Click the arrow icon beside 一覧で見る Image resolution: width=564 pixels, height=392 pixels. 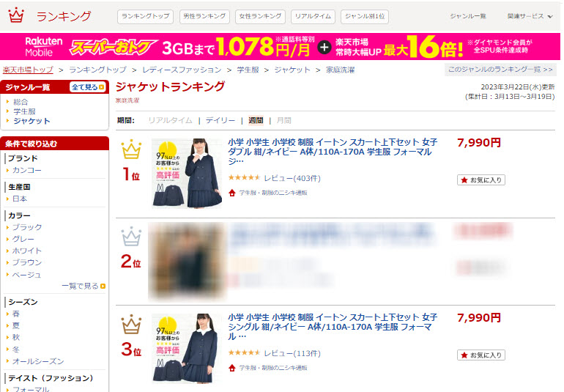point(103,286)
